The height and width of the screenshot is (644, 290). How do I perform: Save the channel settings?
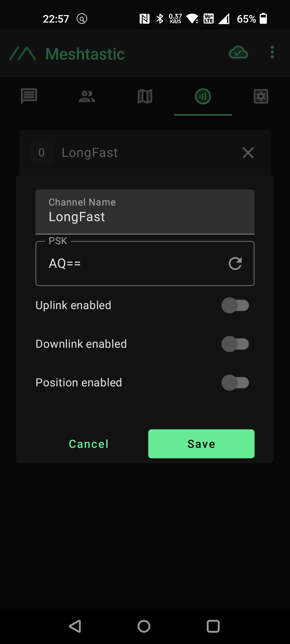coord(201,444)
